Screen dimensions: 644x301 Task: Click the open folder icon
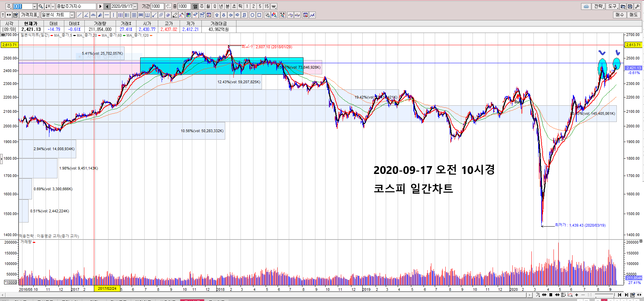tap(623, 6)
